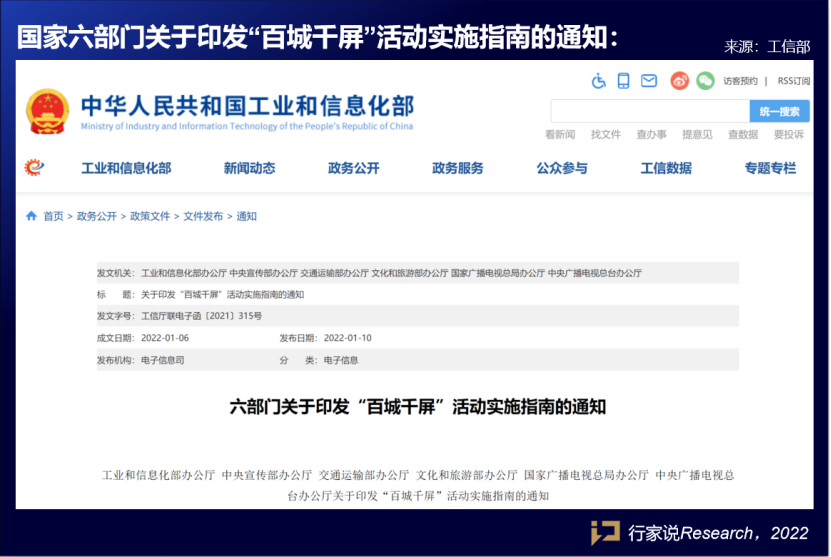Viewport: 831px width, 557px height.
Task: Open the 新闻动态 navigation menu
Action: (x=249, y=168)
